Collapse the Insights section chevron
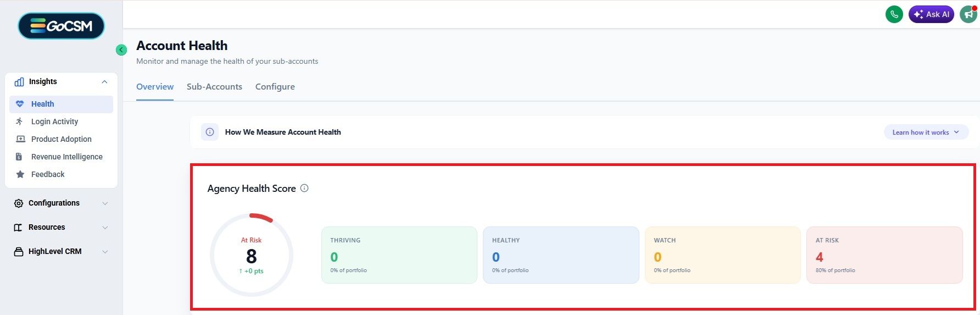Image resolution: width=980 pixels, height=315 pixels. point(104,82)
